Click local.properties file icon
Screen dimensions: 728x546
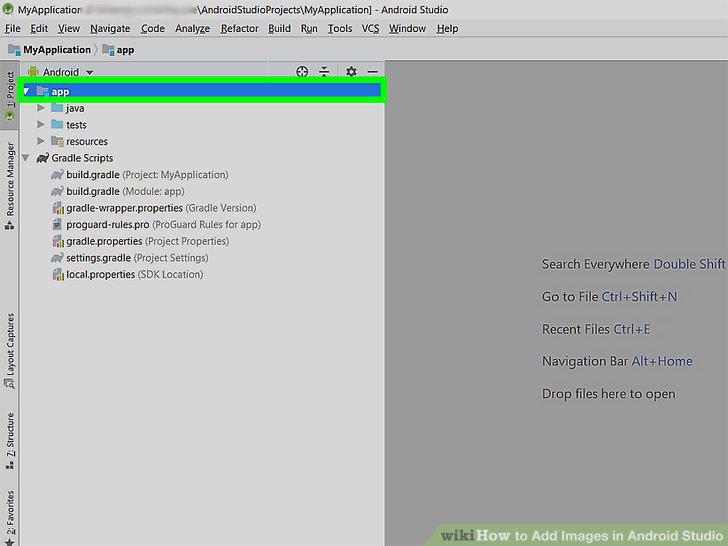(58, 274)
